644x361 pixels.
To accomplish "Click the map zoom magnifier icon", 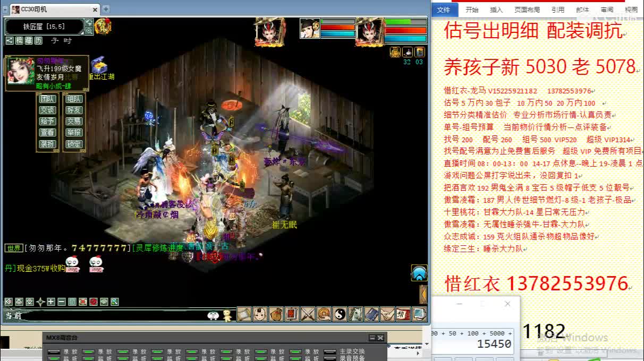I will 89,31.
